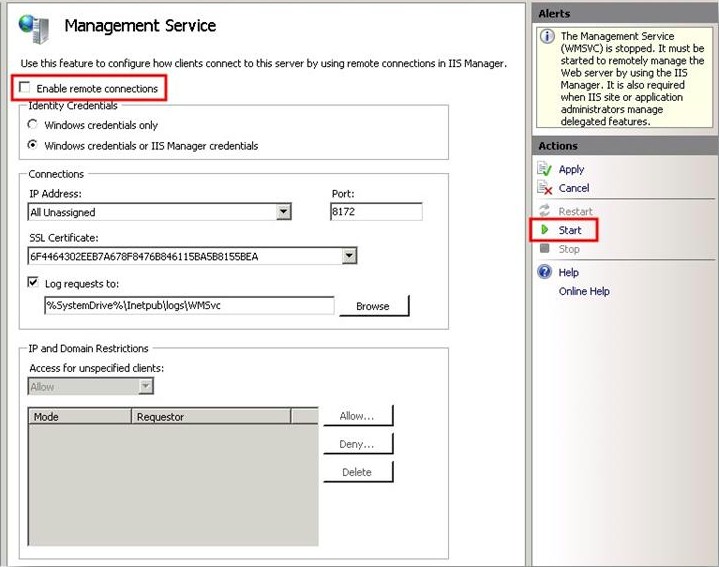The width and height of the screenshot is (719, 567).
Task: Open the Help link in Actions
Action: pyautogui.click(x=569, y=272)
